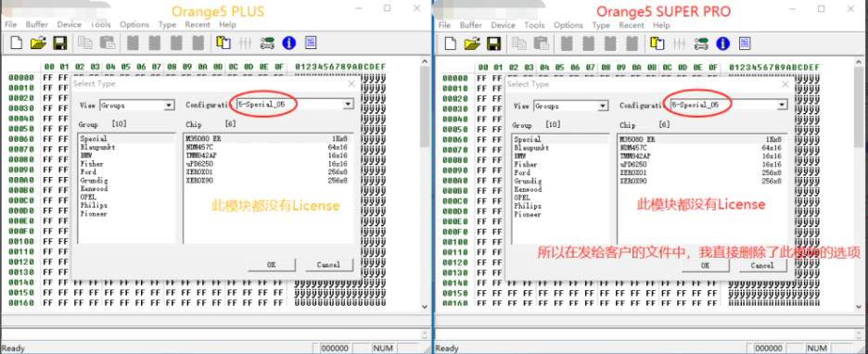The height and width of the screenshot is (354, 868).
Task: Select M35080 ER chip in Orange5 PLUS dialog
Action: point(267,139)
